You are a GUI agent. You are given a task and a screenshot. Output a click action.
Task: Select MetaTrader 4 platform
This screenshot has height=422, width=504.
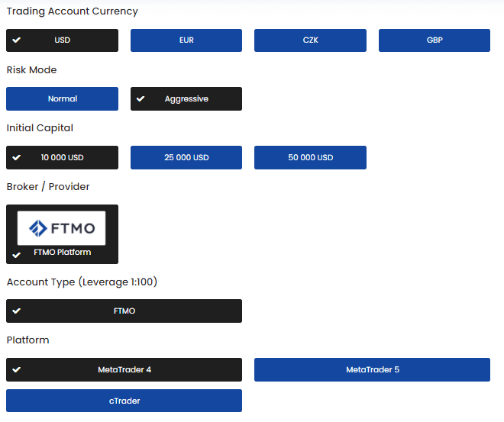pos(124,369)
